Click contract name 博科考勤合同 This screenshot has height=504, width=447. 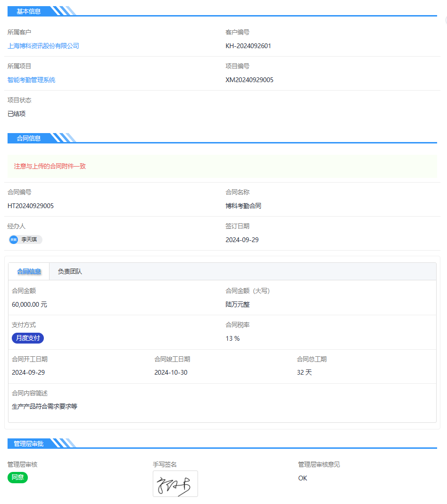243,206
